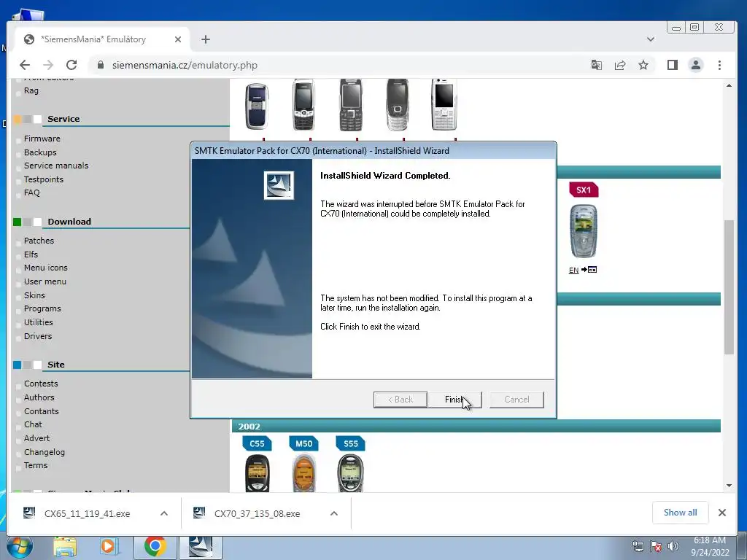Toggle Chrome's side panel icon

(x=672, y=65)
